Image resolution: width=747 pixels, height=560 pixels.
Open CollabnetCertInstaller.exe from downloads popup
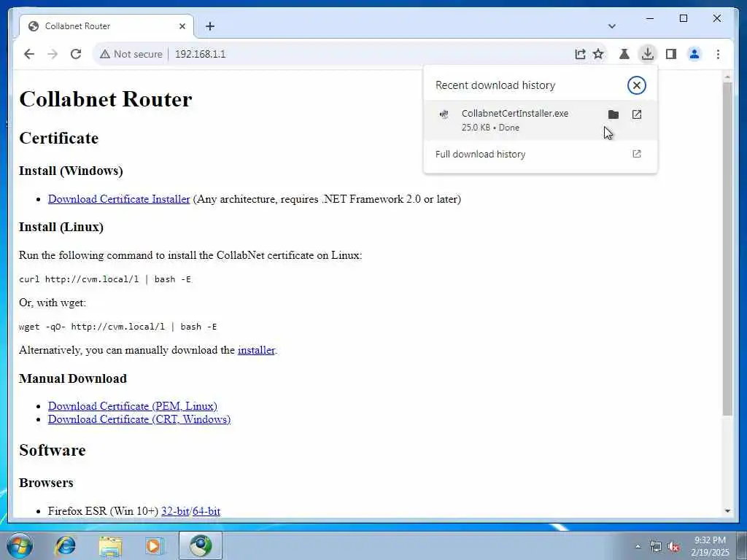tap(636, 114)
